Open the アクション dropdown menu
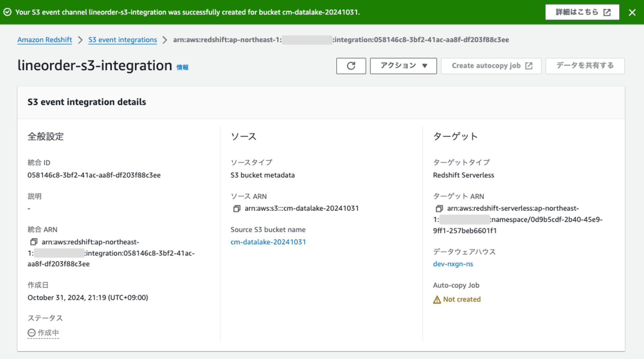This screenshot has height=359, width=644. [x=403, y=66]
